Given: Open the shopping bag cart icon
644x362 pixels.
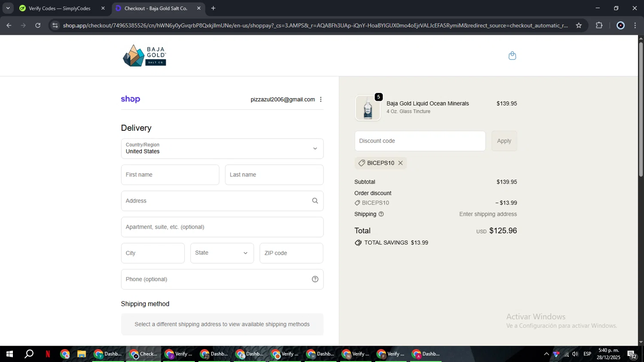Looking at the screenshot, I should click(x=512, y=56).
